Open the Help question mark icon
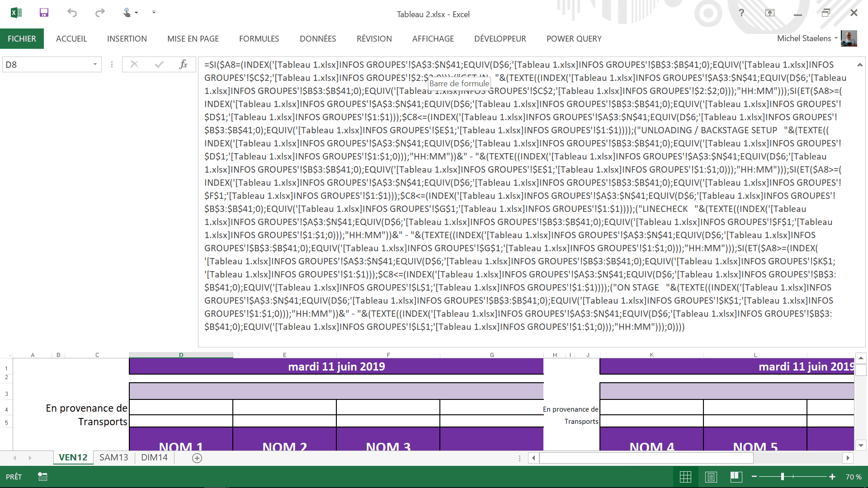 [741, 13]
